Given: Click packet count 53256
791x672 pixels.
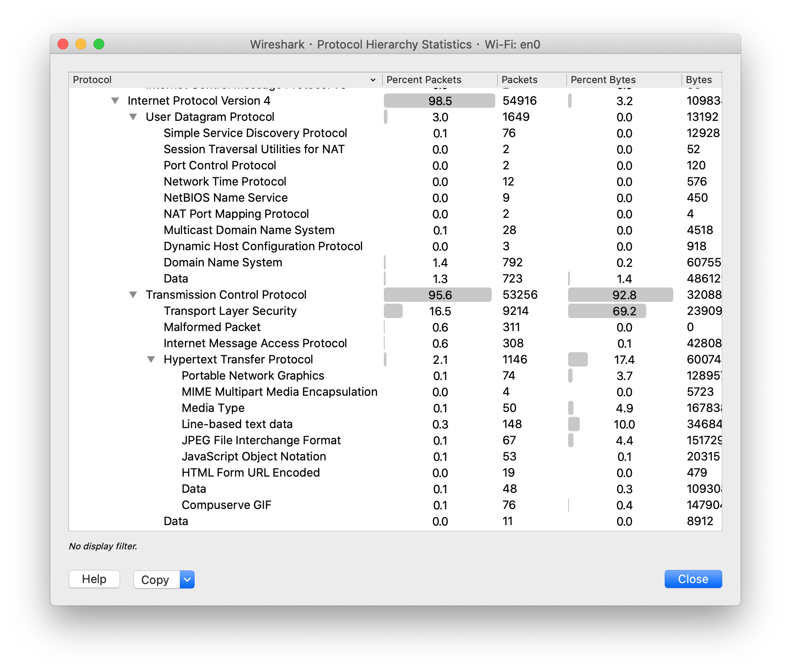Looking at the screenshot, I should point(520,295).
